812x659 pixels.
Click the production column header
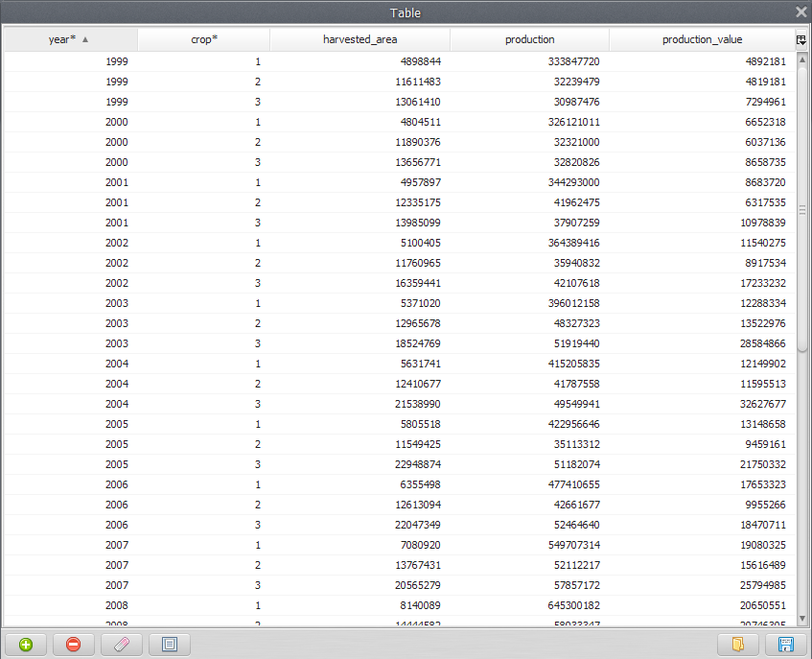point(529,40)
